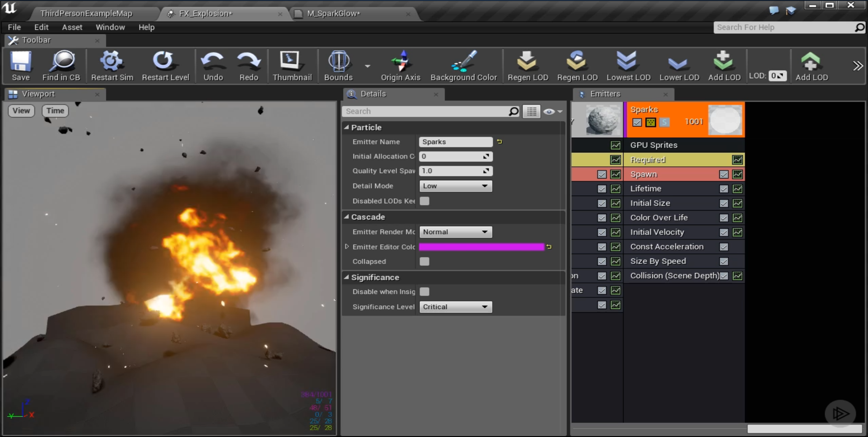Toggle the Collapsed checkbox
Screen dimensions: 868x437
tap(425, 261)
